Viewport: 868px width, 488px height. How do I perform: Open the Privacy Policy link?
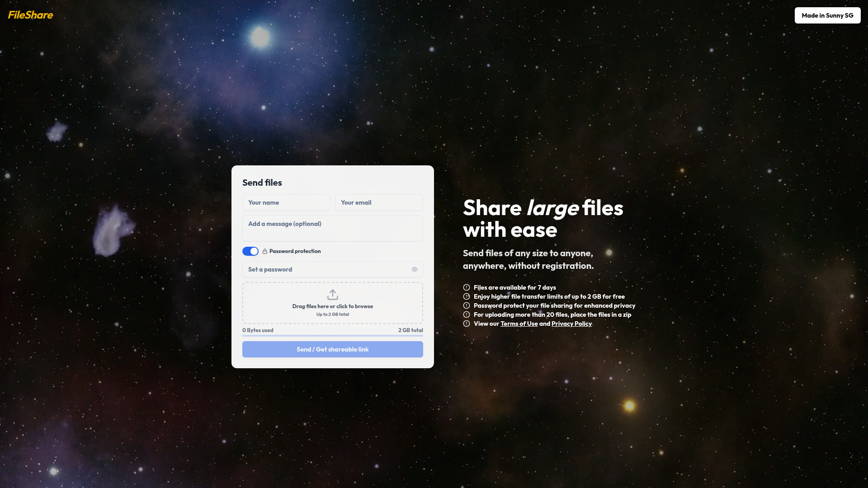(x=571, y=324)
